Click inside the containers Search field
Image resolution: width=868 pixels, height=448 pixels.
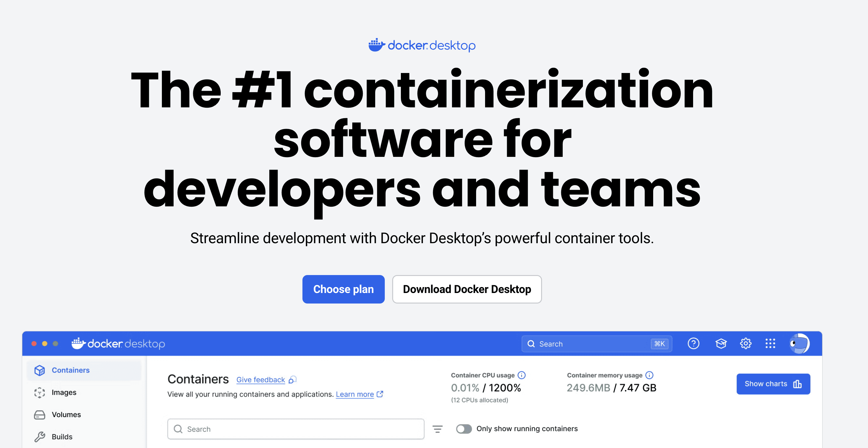(x=296, y=429)
